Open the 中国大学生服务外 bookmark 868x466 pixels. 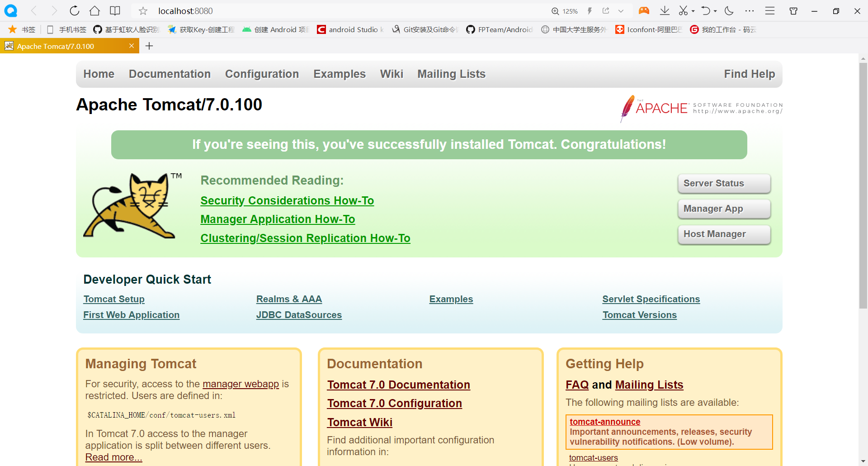(574, 29)
